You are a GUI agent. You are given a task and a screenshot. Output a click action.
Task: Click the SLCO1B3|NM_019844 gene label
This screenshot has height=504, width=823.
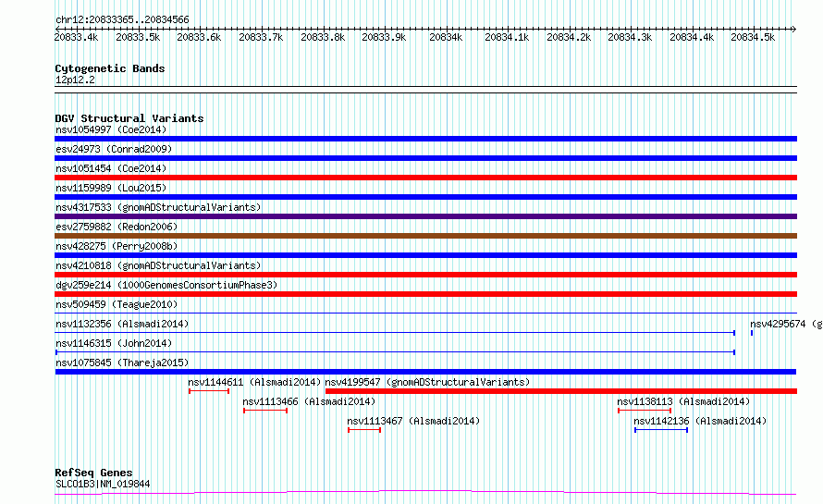(103, 484)
